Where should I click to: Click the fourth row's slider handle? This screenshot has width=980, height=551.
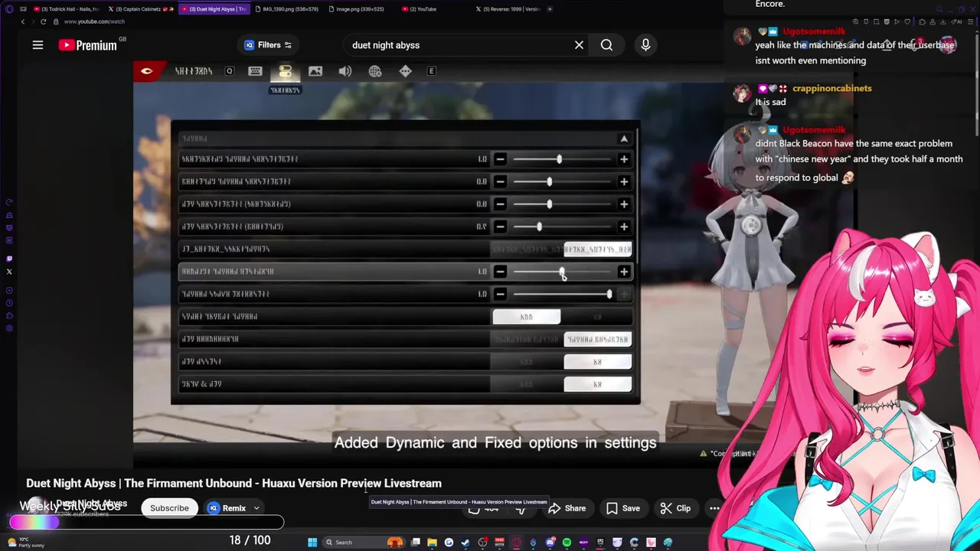click(539, 227)
